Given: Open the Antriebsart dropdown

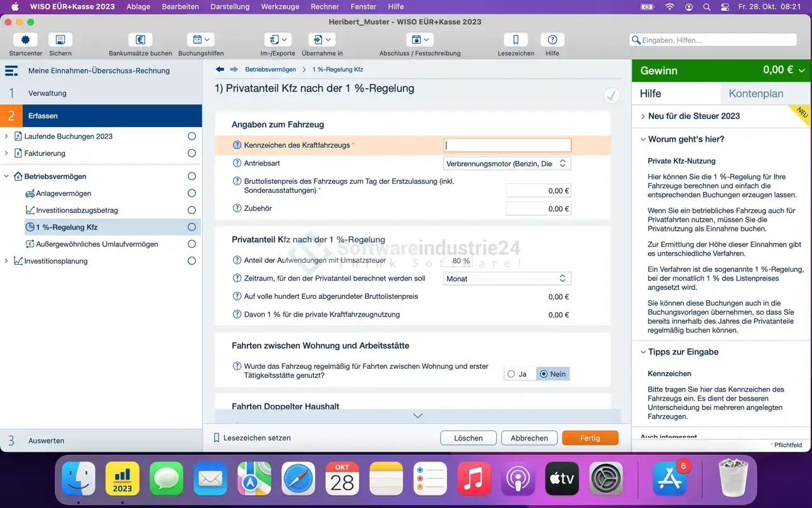Looking at the screenshot, I should pos(507,164).
